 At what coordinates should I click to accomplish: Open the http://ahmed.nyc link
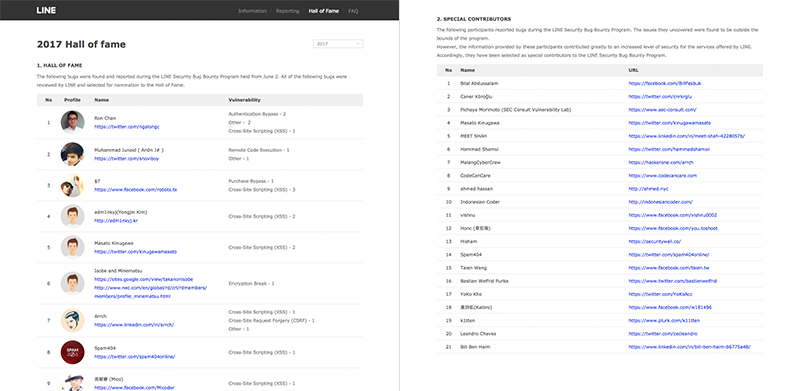click(x=648, y=189)
